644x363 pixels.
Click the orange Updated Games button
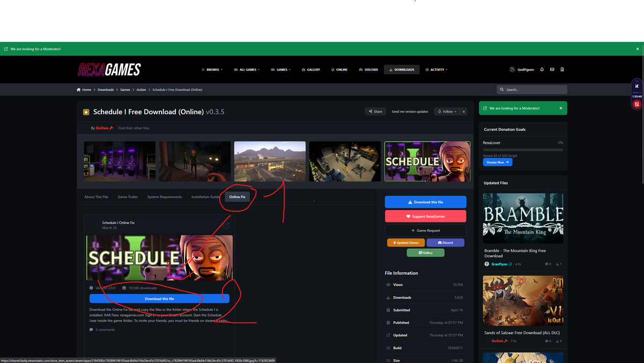[x=406, y=242]
